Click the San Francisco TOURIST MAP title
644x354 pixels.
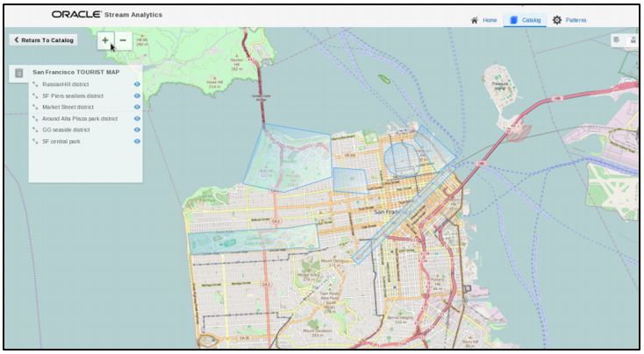pyautogui.click(x=76, y=72)
